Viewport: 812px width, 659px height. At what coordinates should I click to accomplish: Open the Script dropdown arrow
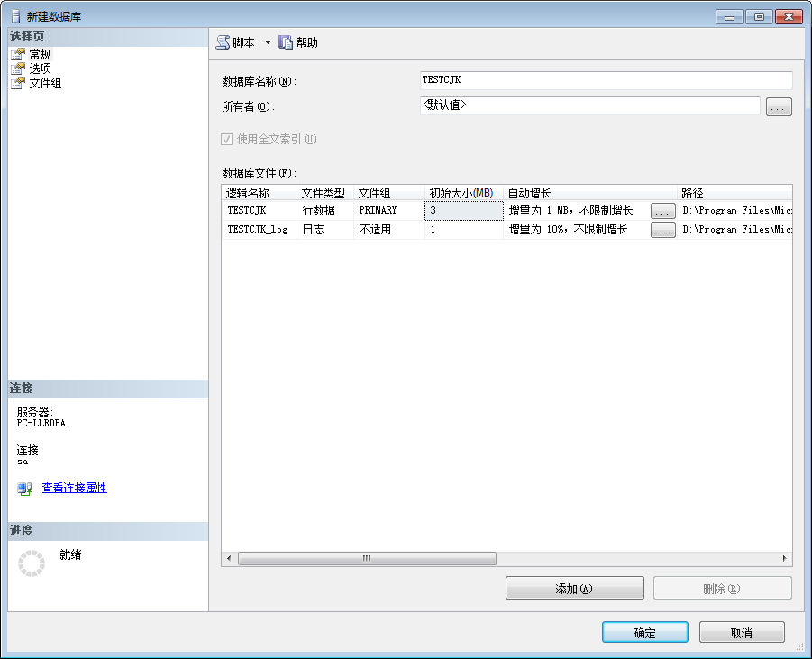point(268,42)
